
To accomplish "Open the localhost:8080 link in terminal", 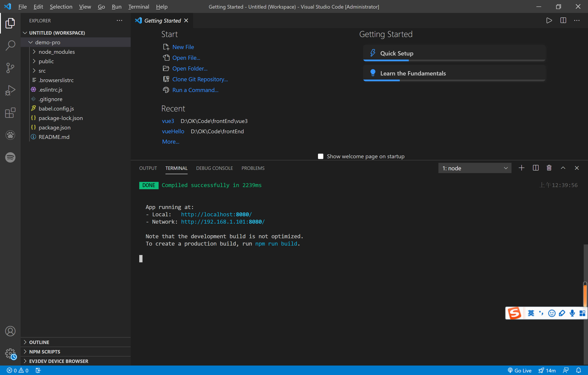I will point(216,214).
